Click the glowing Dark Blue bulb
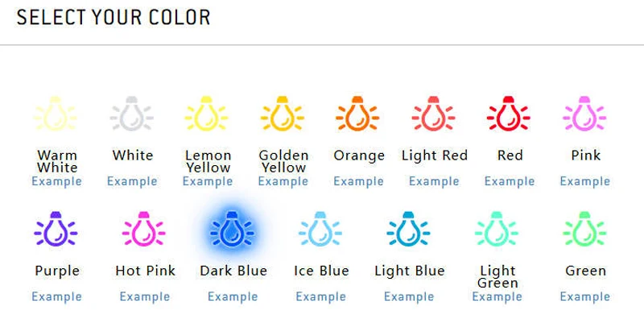644x319 pixels. tap(232, 229)
